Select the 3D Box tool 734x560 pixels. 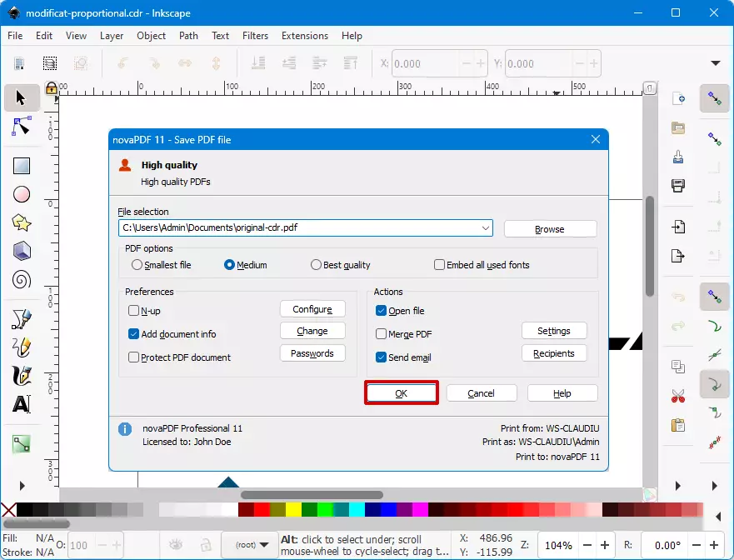[x=22, y=251]
